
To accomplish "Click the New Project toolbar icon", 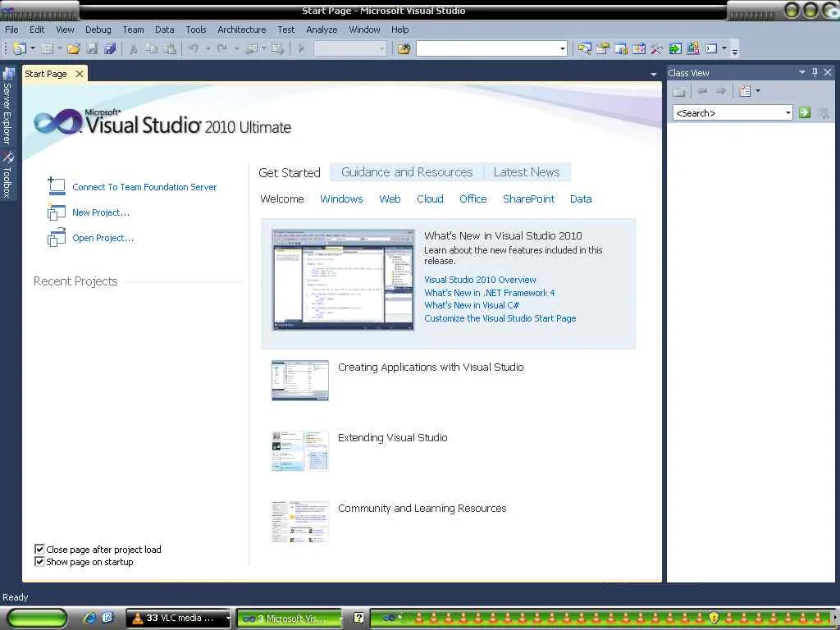I will click(x=20, y=48).
